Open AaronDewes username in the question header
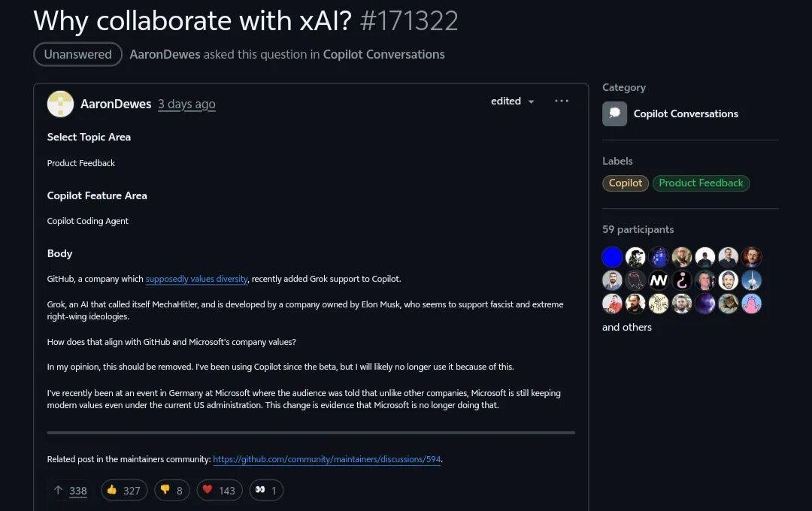812x511 pixels. (x=165, y=54)
